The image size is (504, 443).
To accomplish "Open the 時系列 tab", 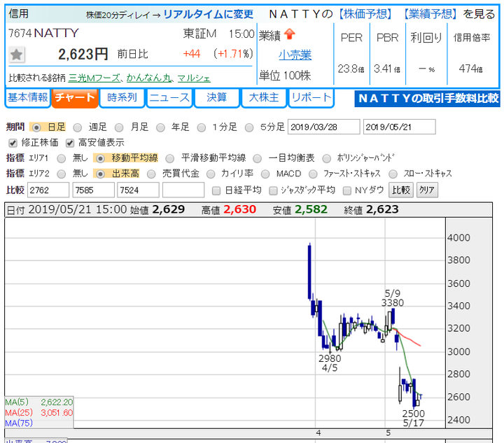I will (x=122, y=98).
